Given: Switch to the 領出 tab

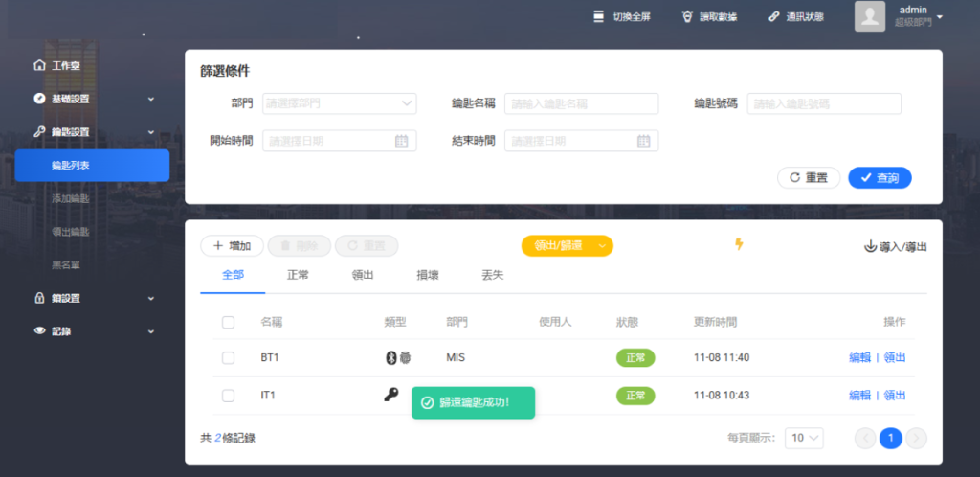Looking at the screenshot, I should pyautogui.click(x=363, y=275).
